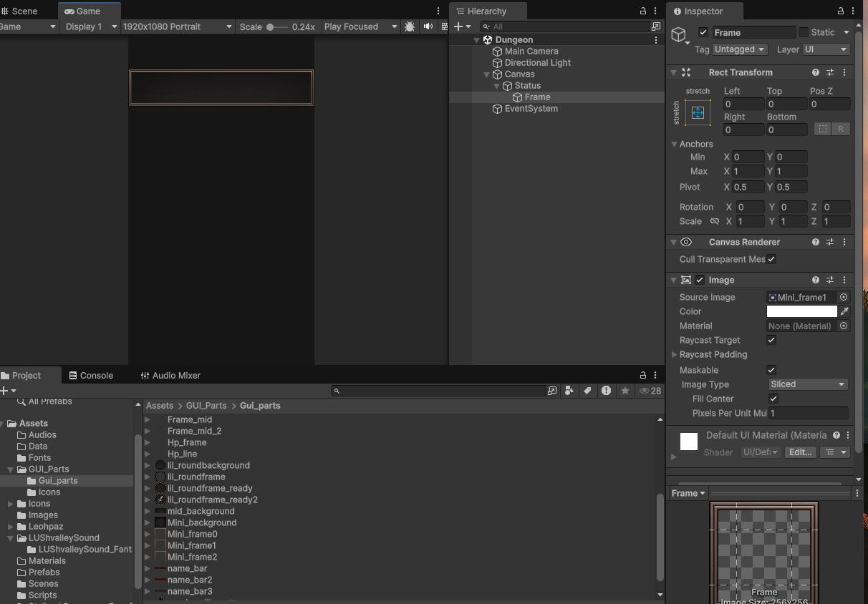The width and height of the screenshot is (868, 604).
Task: Open the eyedropper color picker for Image
Action: click(844, 311)
